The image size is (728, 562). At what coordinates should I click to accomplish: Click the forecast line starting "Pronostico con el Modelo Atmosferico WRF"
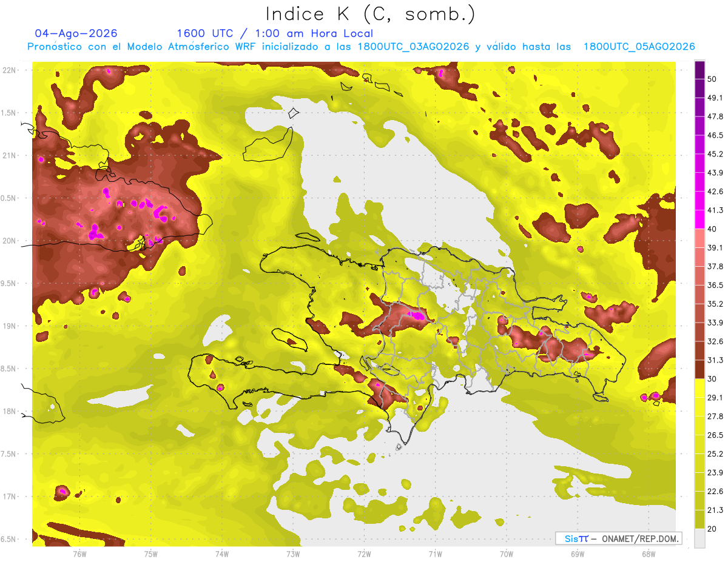(361, 47)
